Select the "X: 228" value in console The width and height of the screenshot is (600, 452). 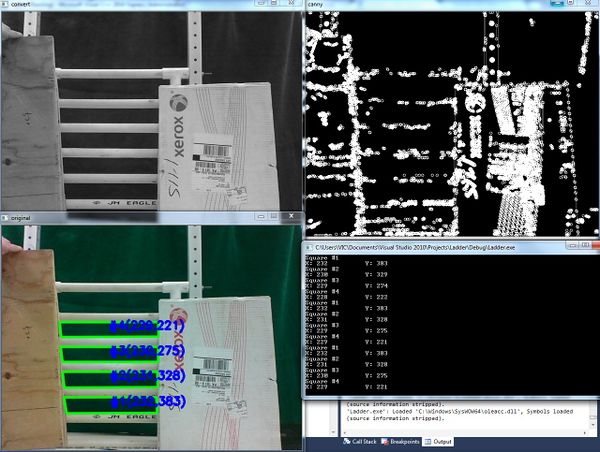pos(316,297)
